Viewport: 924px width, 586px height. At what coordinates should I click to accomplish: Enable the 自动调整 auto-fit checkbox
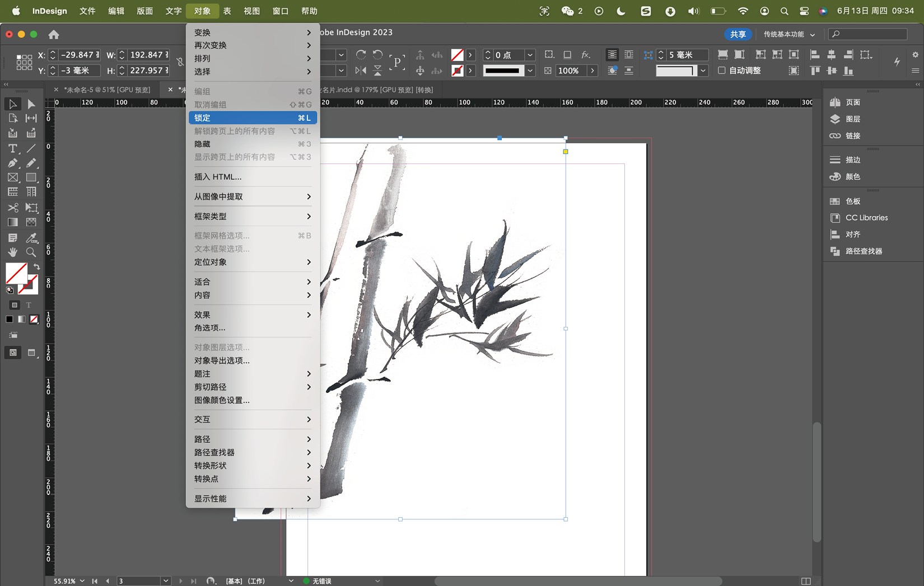[722, 71]
